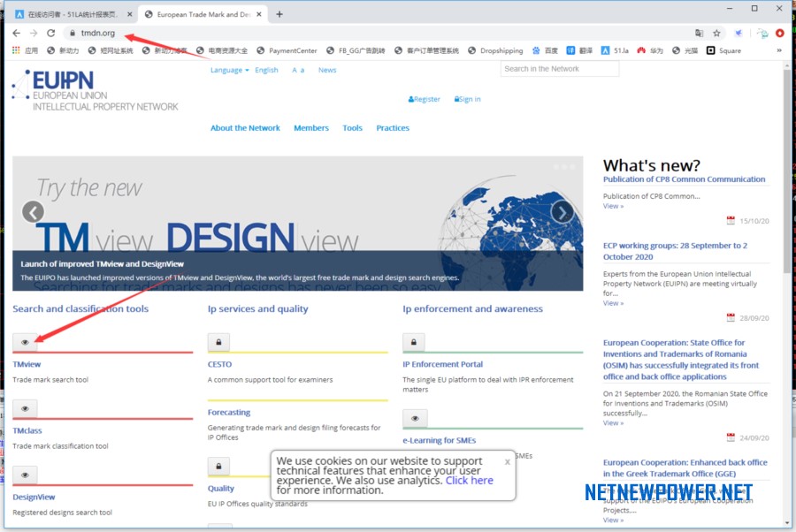Open the Tools menu
The image size is (796, 532).
(352, 128)
